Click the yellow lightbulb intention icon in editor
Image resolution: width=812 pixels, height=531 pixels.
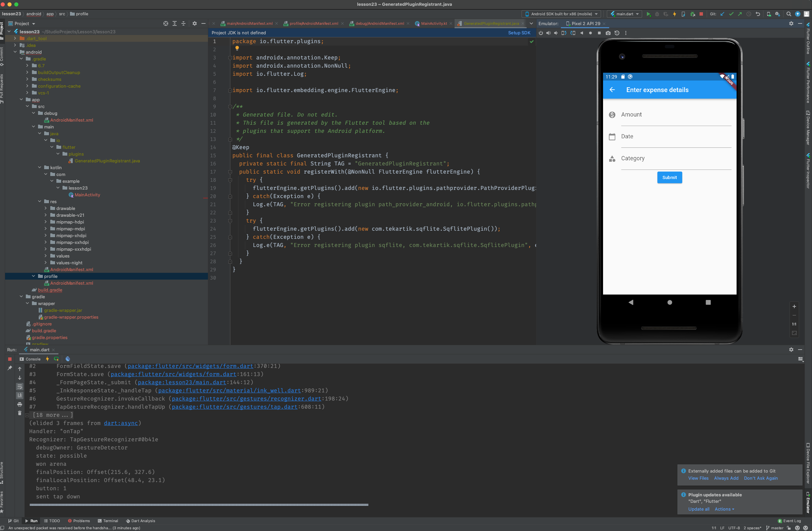[237, 49]
